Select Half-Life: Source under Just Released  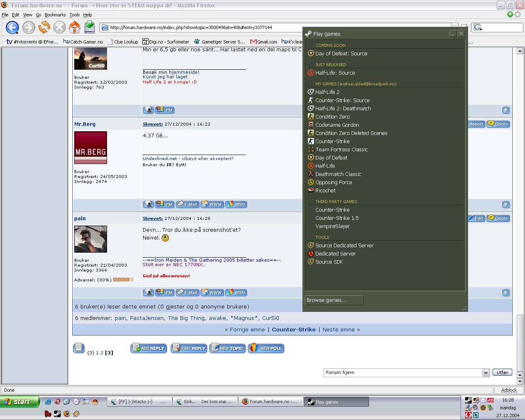click(335, 73)
